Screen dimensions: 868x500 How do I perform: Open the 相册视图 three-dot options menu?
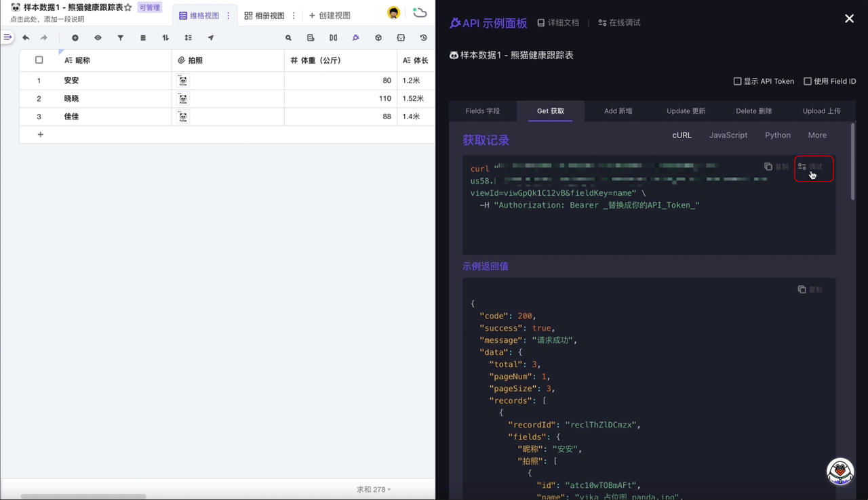click(294, 16)
